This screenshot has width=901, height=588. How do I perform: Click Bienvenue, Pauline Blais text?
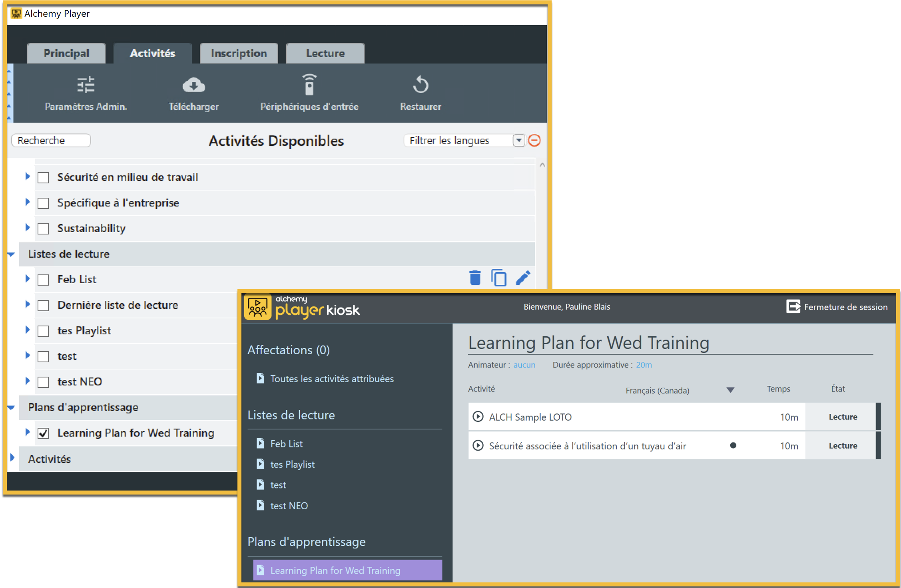[567, 307]
